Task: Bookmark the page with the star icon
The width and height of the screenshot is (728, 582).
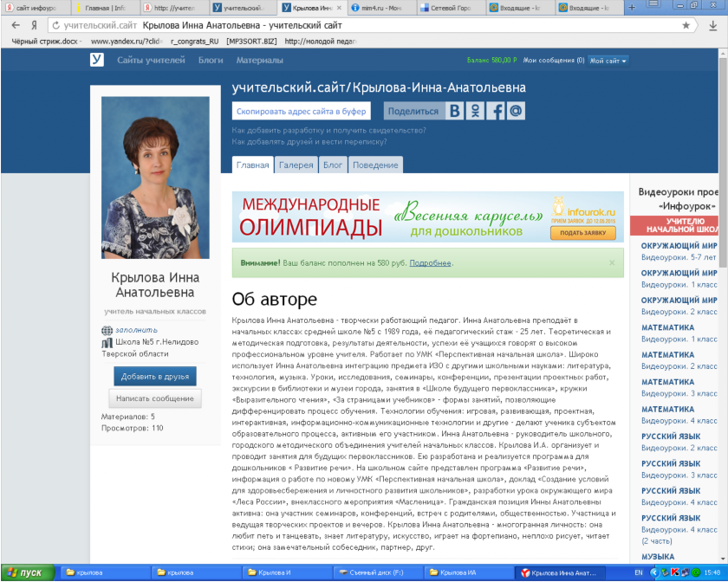Action: point(686,25)
